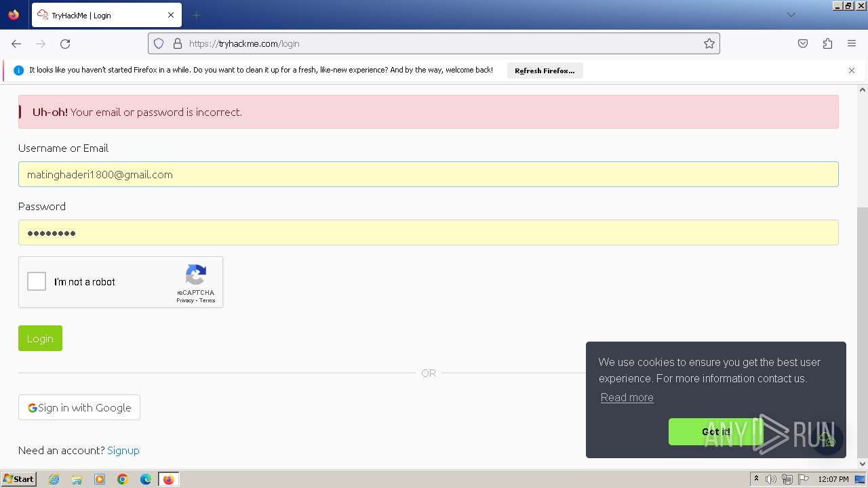Click the Uh-oh incorrect password alert
The height and width of the screenshot is (488, 868).
pos(429,112)
